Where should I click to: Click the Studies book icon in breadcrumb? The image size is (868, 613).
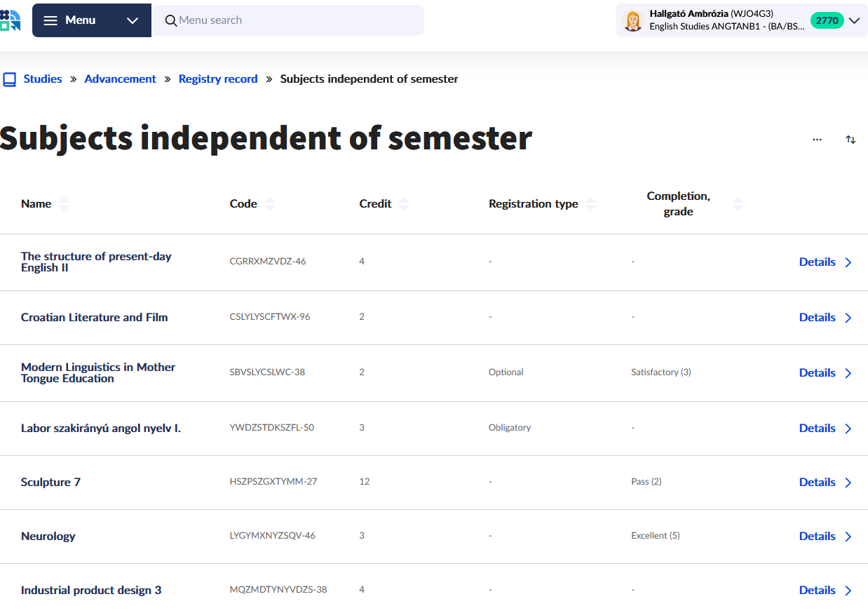point(9,79)
